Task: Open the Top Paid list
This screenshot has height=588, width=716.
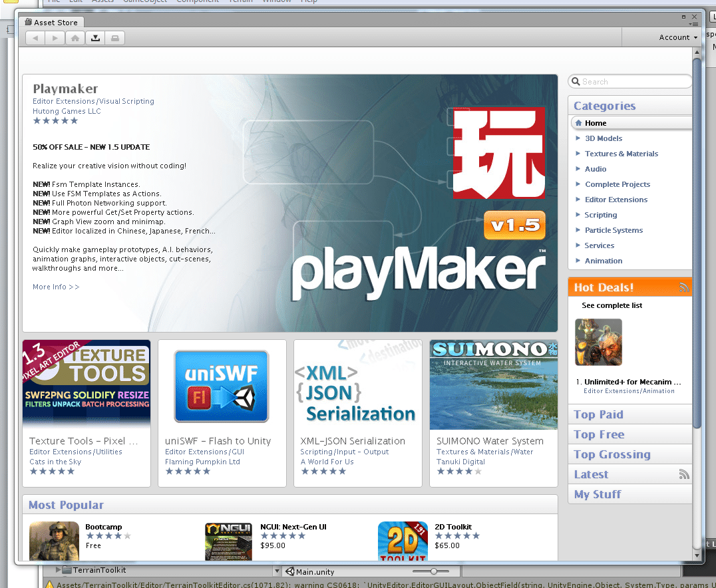Action: click(629, 414)
